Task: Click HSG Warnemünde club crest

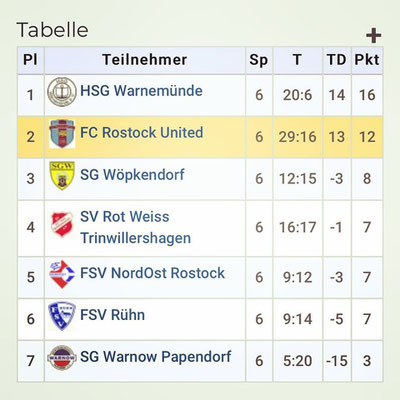Action: 62,92
